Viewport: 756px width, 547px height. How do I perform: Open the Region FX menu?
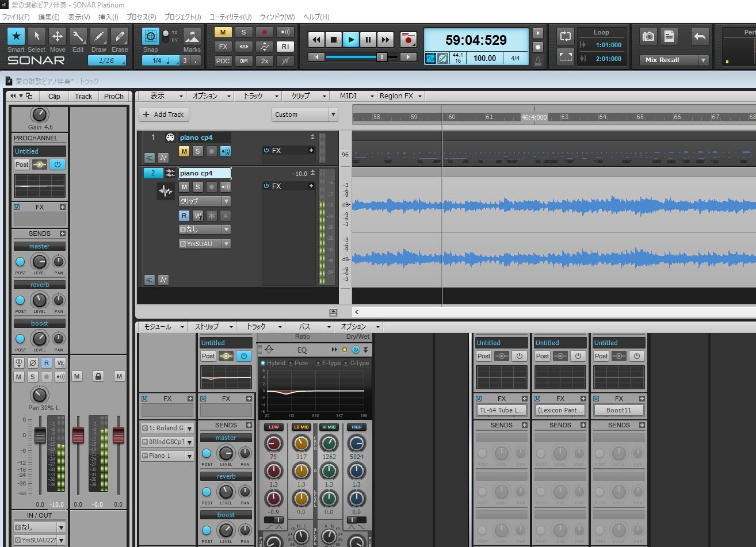[x=400, y=96]
